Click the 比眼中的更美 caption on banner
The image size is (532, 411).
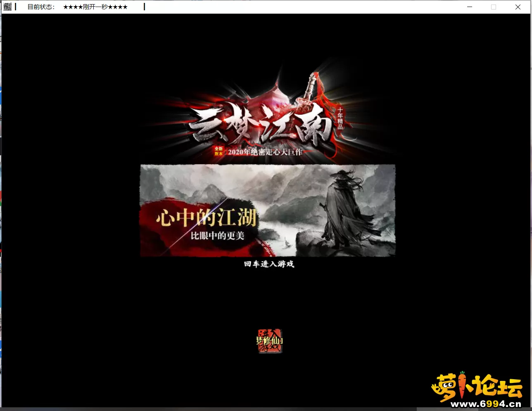pos(218,236)
